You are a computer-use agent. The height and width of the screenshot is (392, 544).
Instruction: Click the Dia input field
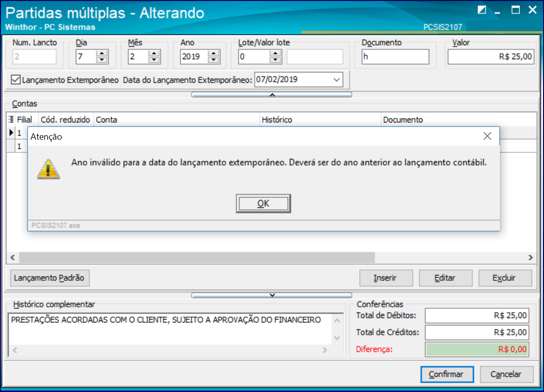(86, 56)
